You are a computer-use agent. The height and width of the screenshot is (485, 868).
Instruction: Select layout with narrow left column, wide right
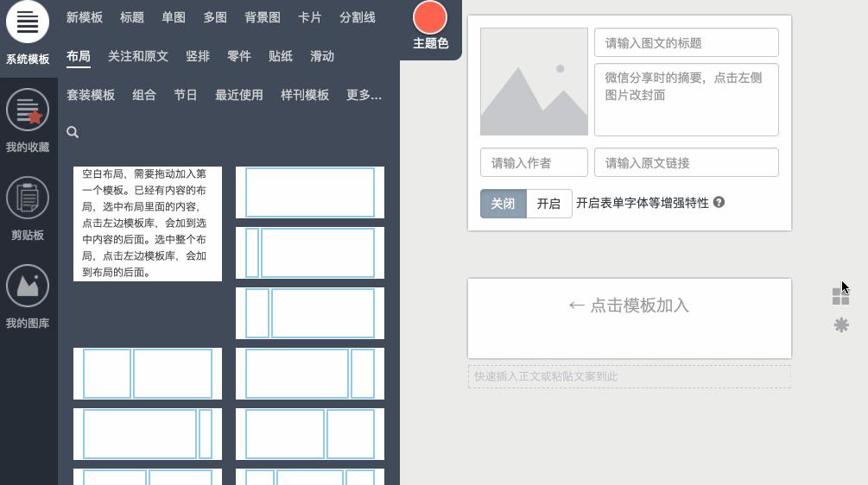click(310, 313)
